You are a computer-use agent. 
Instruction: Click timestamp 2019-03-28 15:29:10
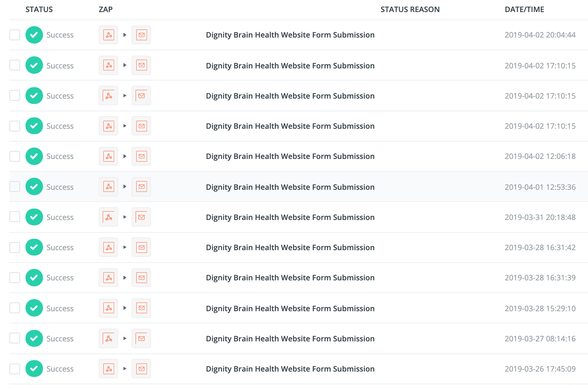pos(540,309)
